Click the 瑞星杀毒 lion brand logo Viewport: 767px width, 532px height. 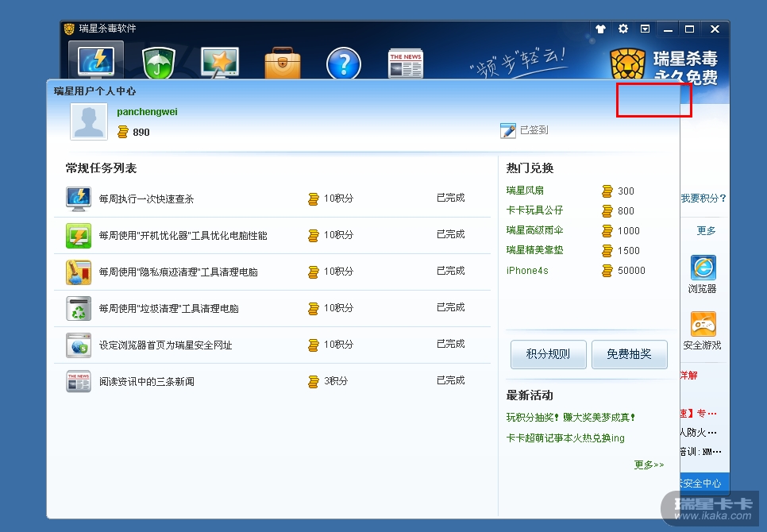click(628, 64)
